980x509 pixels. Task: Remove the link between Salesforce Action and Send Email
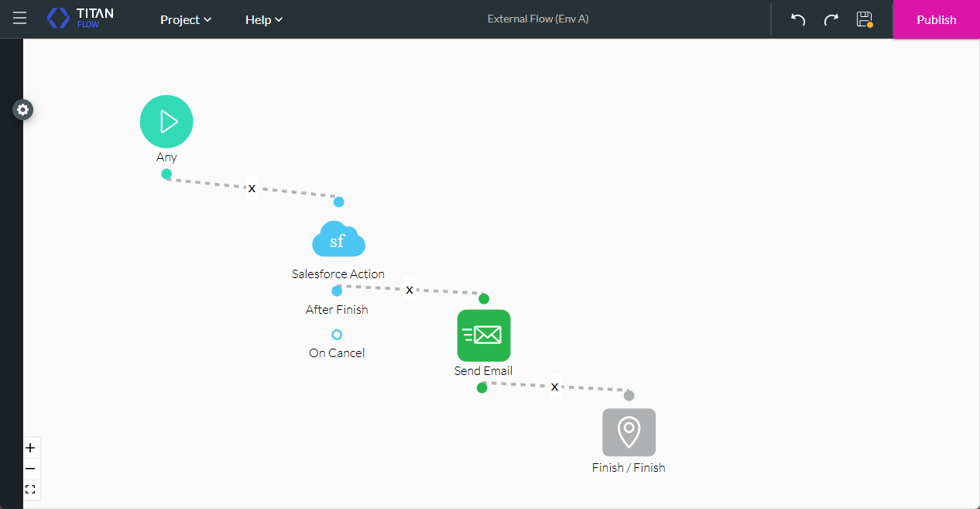[409, 289]
